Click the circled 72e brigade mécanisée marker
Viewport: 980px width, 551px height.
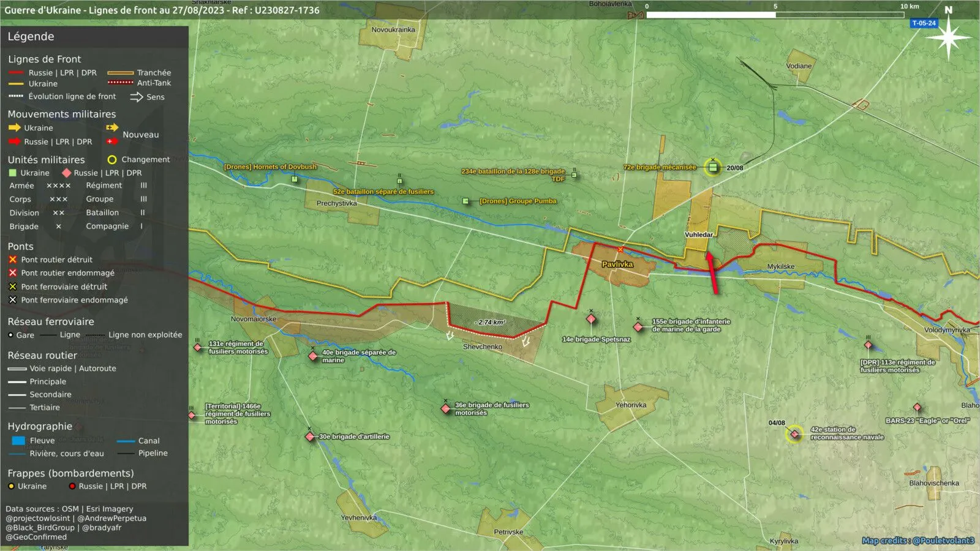pos(712,167)
